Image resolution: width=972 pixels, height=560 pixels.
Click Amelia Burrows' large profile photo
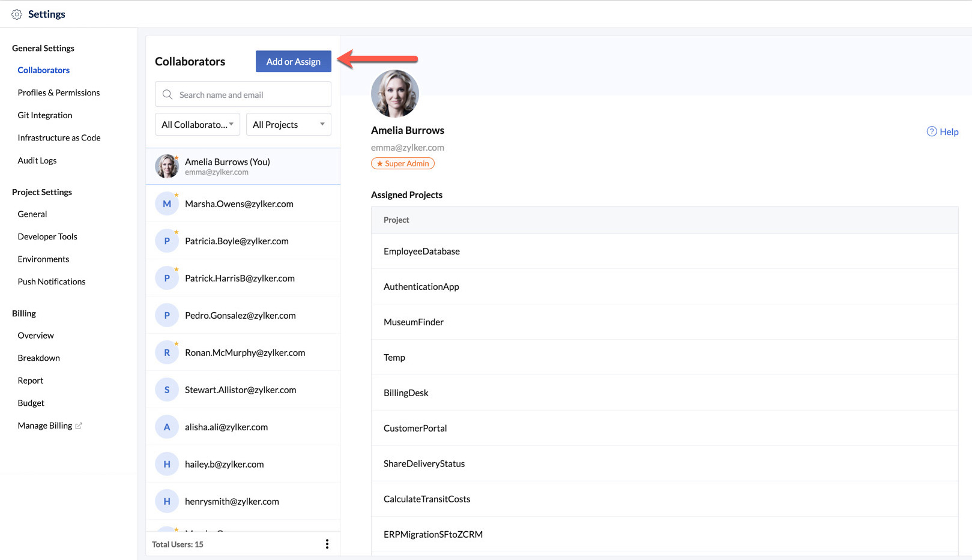(394, 94)
